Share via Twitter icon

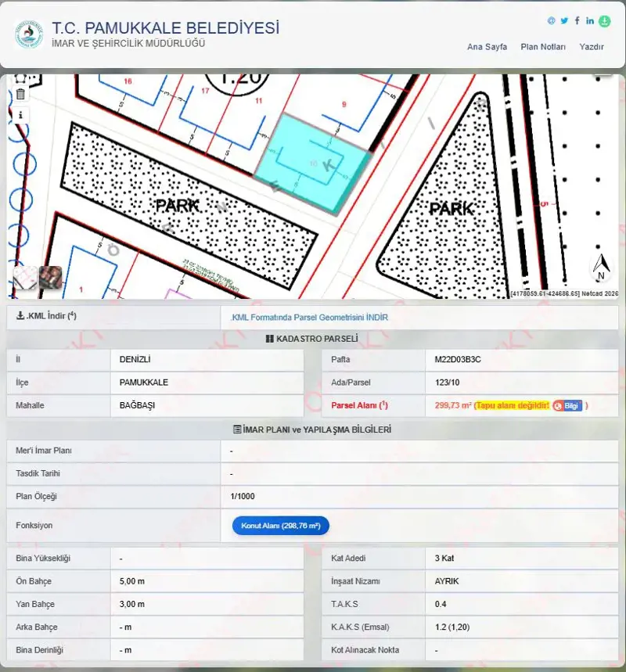click(564, 20)
